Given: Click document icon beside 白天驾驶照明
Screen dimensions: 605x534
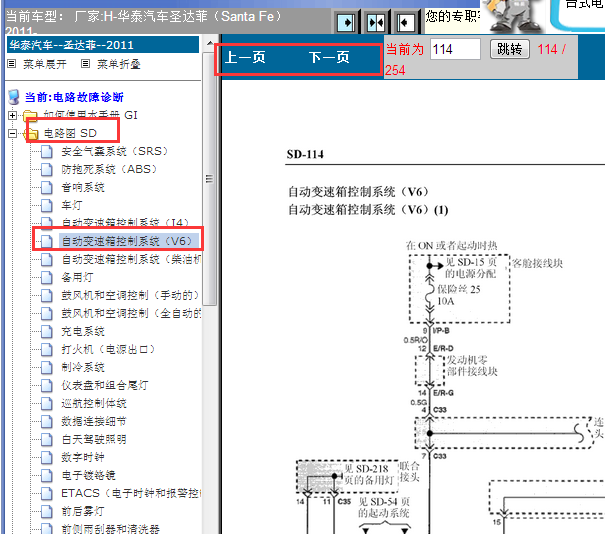Looking at the screenshot, I should 47,440.
